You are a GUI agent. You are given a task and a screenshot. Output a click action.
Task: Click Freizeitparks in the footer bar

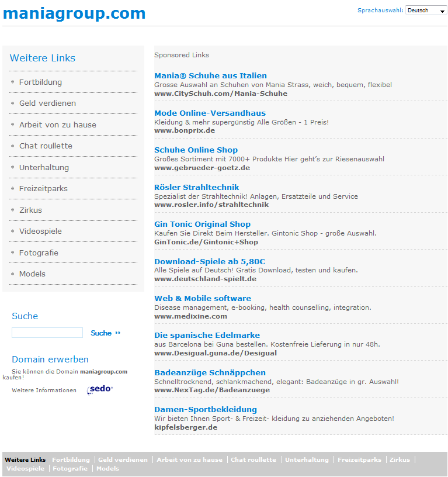[359, 459]
